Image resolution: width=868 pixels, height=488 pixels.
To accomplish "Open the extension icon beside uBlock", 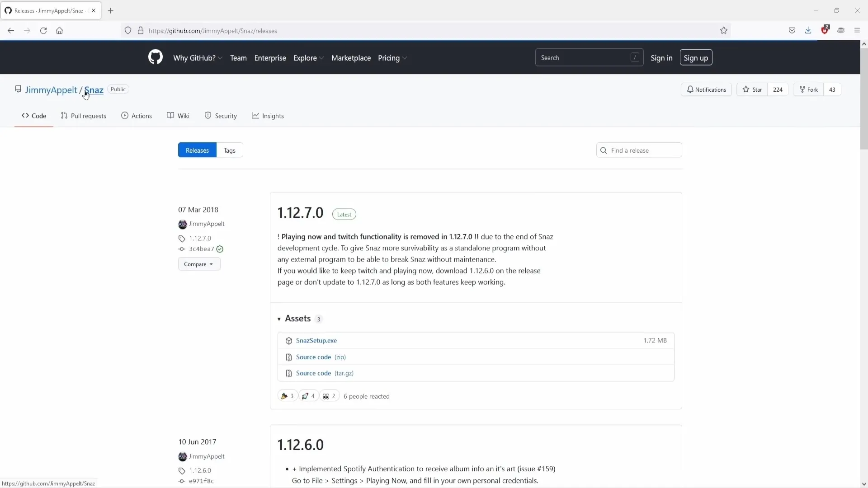I will coord(841,30).
